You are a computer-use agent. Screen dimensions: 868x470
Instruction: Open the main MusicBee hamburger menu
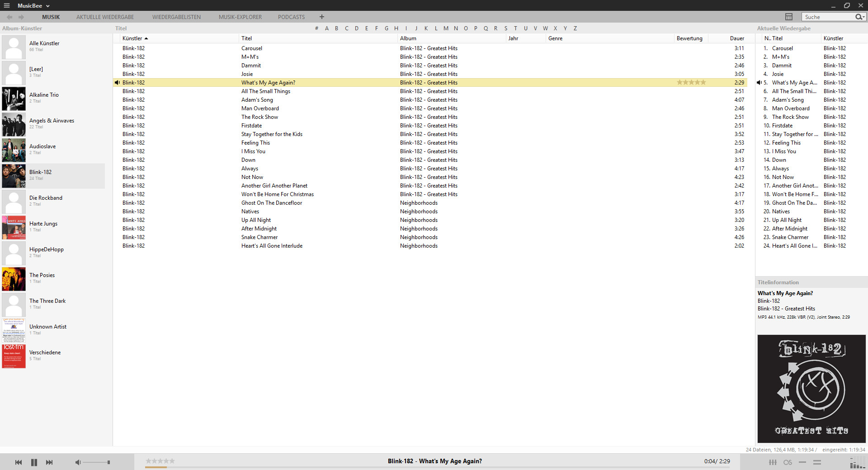point(8,5)
